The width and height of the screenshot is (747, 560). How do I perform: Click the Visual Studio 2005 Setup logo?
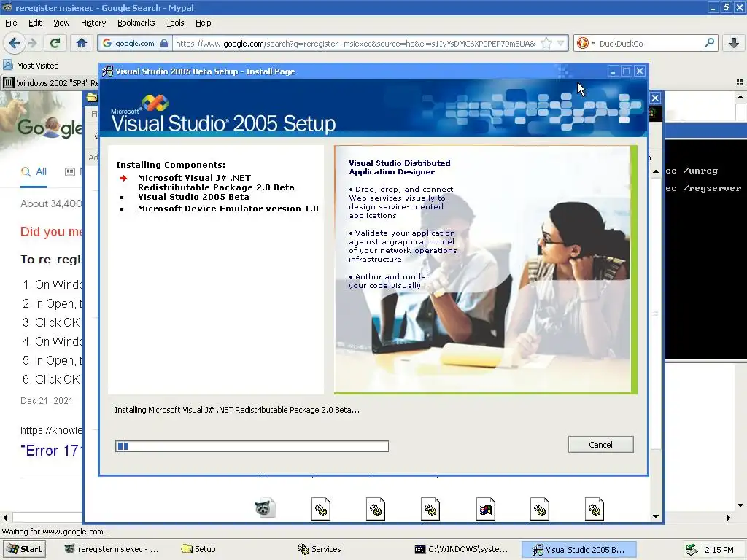click(x=223, y=114)
